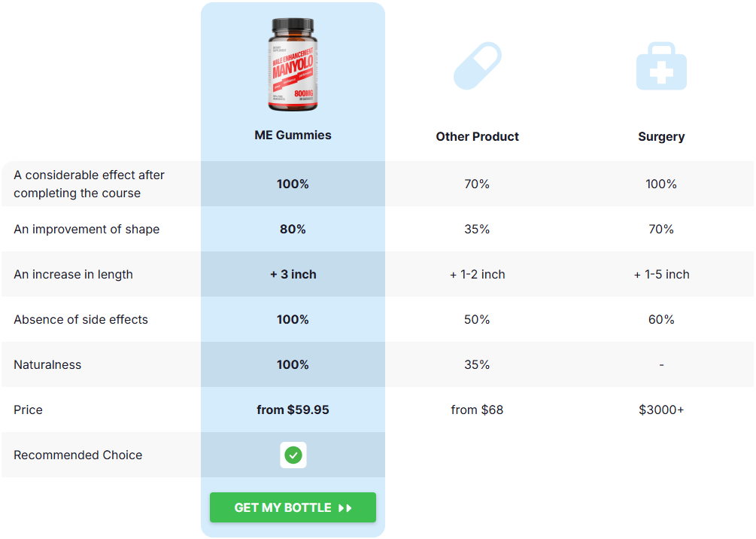
Task: Click the dash under Surgery for Naturalness
Action: pos(660,364)
